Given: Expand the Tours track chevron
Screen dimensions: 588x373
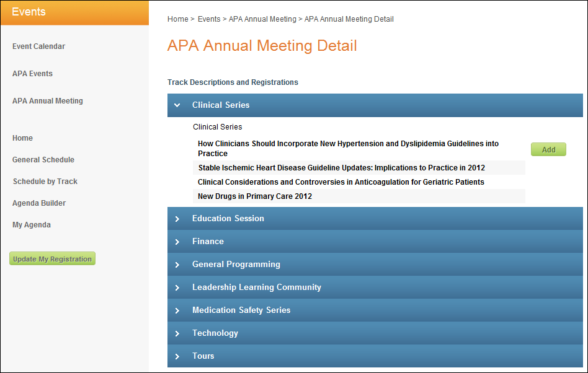Looking at the screenshot, I should pos(177,356).
